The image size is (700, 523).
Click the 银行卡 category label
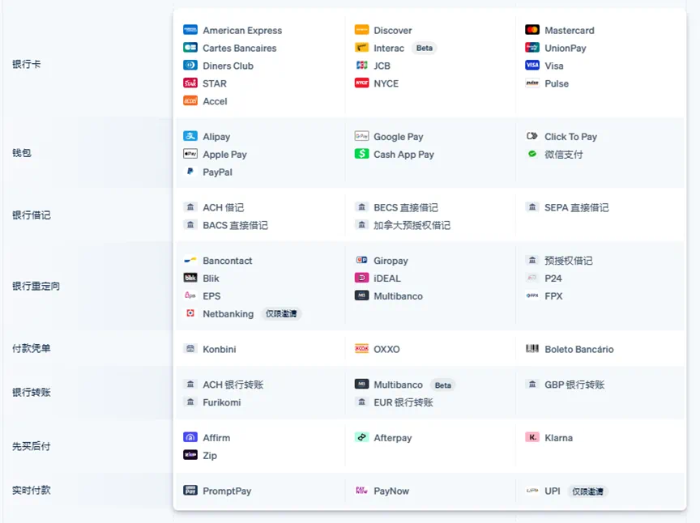(26, 64)
